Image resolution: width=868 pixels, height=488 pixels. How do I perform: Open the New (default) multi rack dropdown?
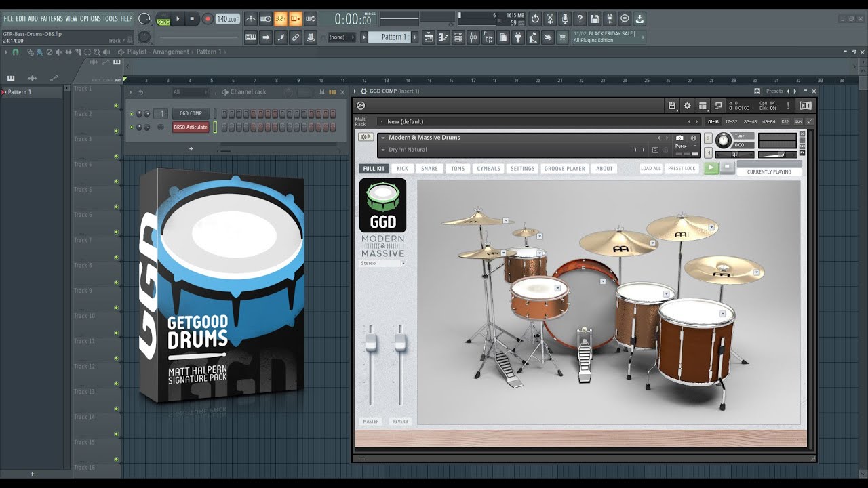point(539,121)
